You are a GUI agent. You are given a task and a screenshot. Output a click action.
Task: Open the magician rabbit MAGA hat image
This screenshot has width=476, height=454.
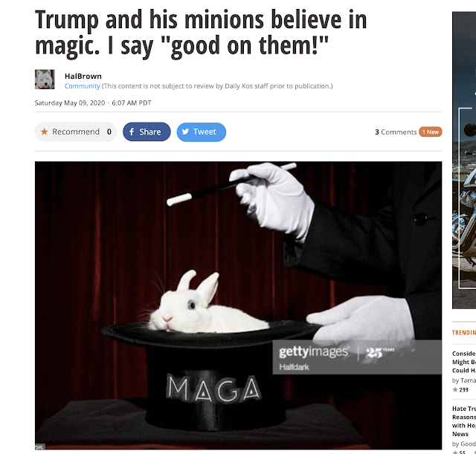coord(238,305)
